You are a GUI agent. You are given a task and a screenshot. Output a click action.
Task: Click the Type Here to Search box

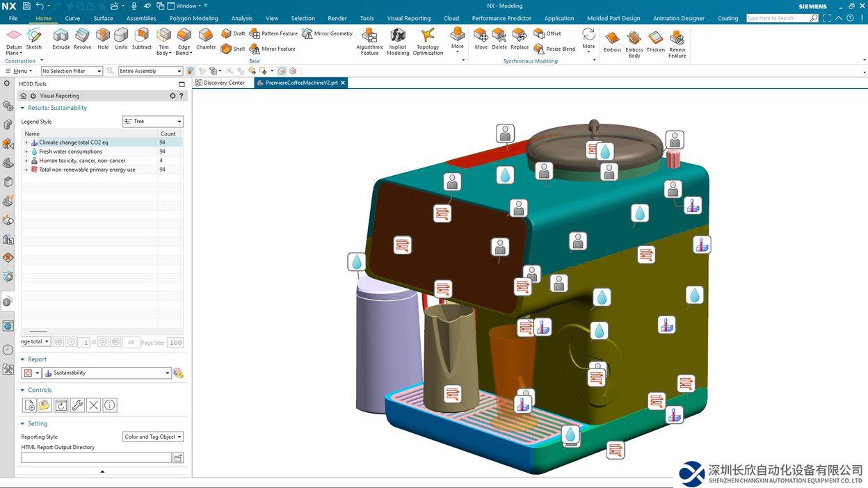click(778, 18)
